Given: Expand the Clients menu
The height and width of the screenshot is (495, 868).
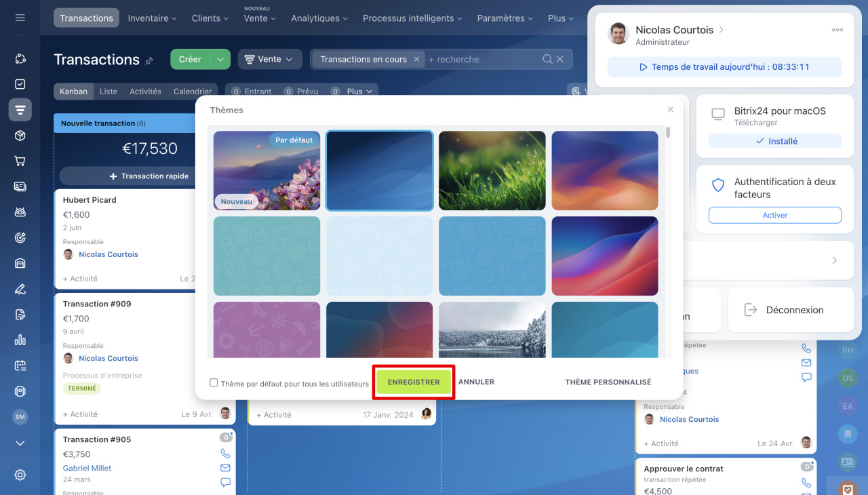Looking at the screenshot, I should [210, 18].
